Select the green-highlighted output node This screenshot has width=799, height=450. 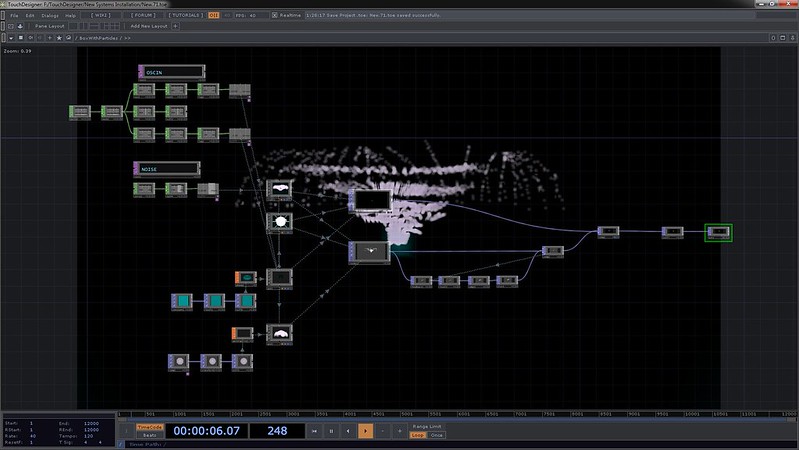pyautogui.click(x=718, y=232)
